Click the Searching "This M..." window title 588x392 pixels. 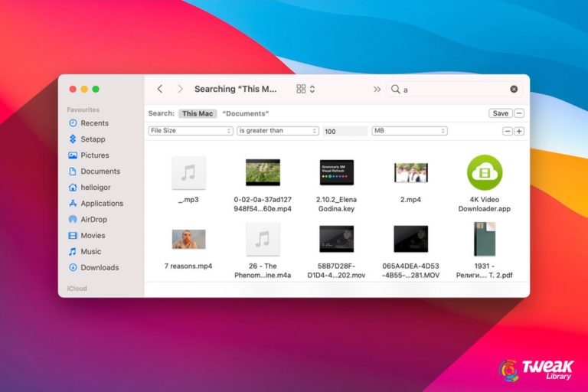[236, 89]
